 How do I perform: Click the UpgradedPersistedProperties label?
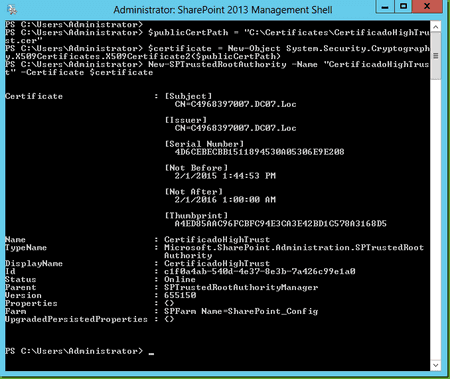pos(76,319)
